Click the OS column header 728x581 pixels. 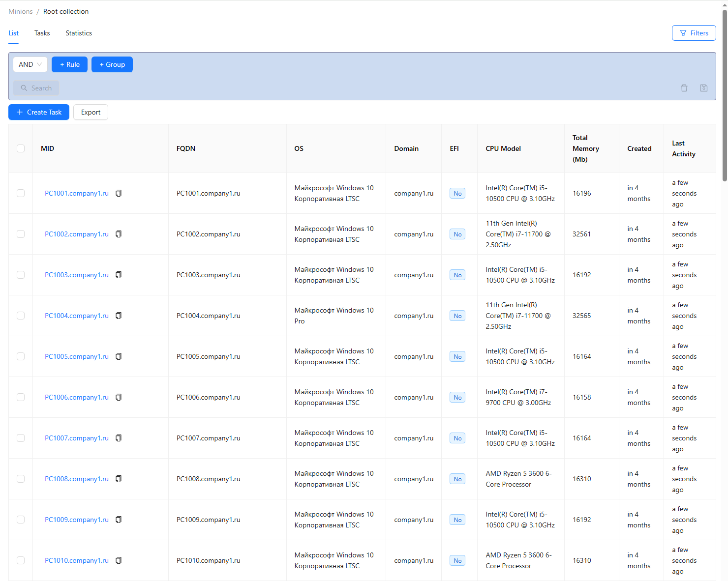(336, 148)
